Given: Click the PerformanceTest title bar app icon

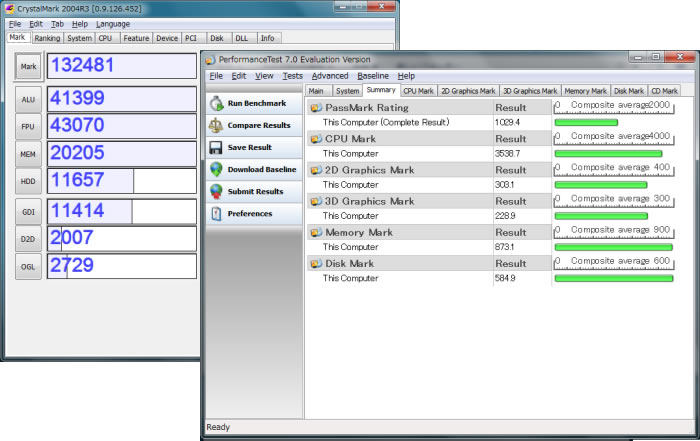Looking at the screenshot, I should (x=210, y=60).
